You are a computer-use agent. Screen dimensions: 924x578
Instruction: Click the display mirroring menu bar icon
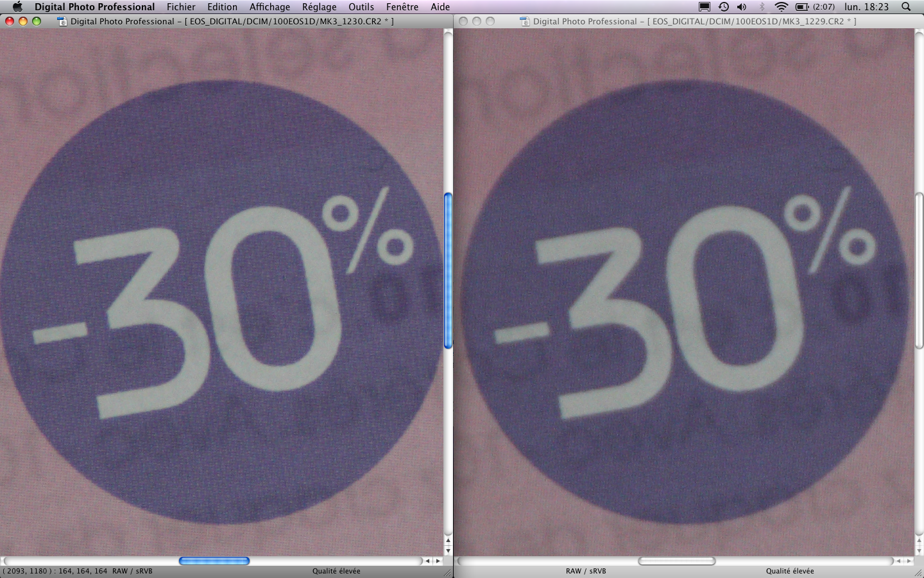pyautogui.click(x=705, y=6)
